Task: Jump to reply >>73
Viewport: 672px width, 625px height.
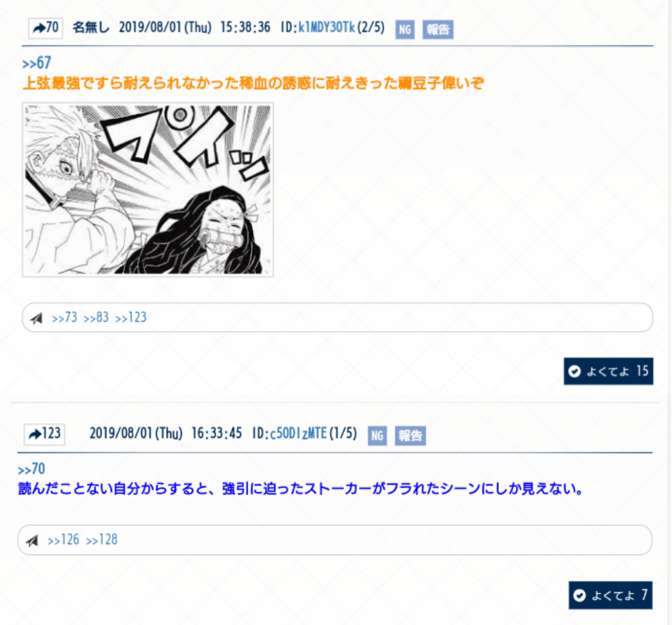Action: tap(65, 317)
